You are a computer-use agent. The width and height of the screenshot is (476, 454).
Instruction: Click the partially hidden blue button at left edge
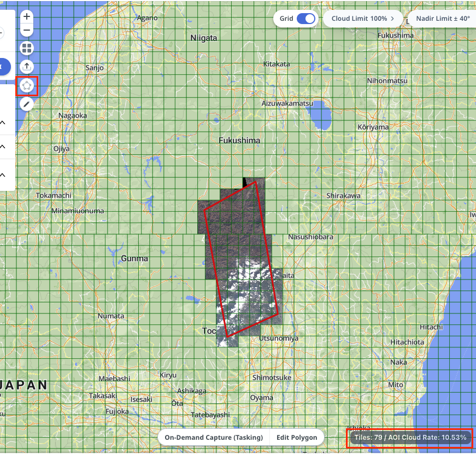tap(4, 67)
